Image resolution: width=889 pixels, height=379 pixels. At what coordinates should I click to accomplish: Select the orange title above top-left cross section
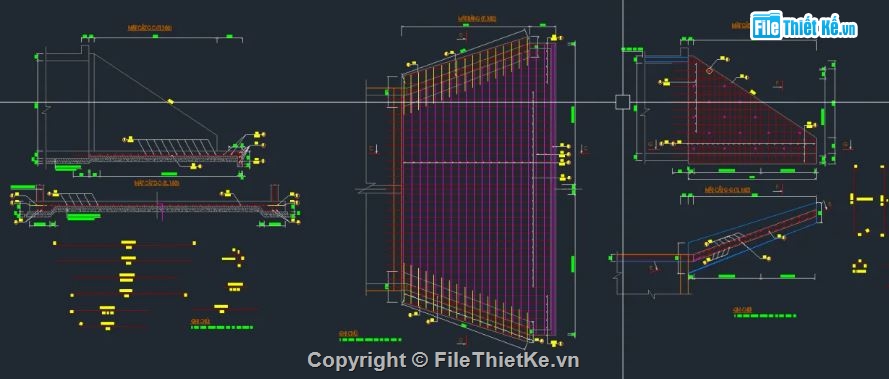point(150,27)
